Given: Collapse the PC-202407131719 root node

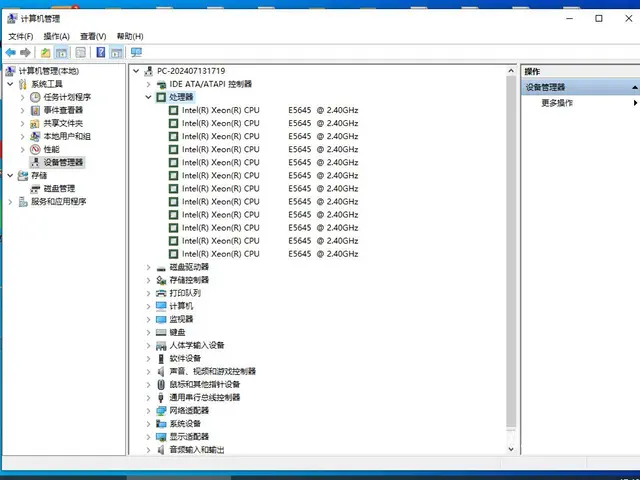Looking at the screenshot, I should coord(136,71).
